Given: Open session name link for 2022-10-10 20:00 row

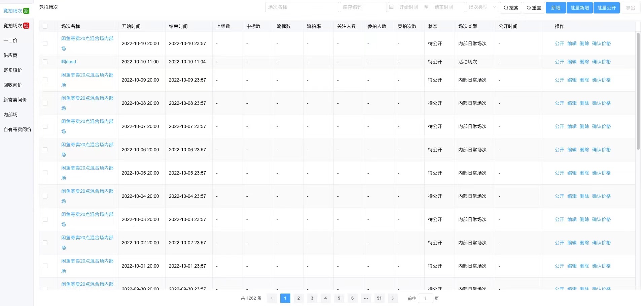Looking at the screenshot, I should (87, 43).
